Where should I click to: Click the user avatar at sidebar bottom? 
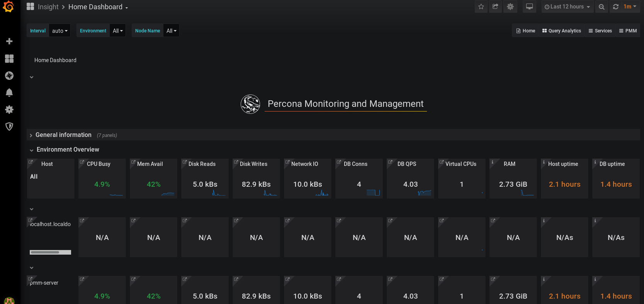pos(9,301)
